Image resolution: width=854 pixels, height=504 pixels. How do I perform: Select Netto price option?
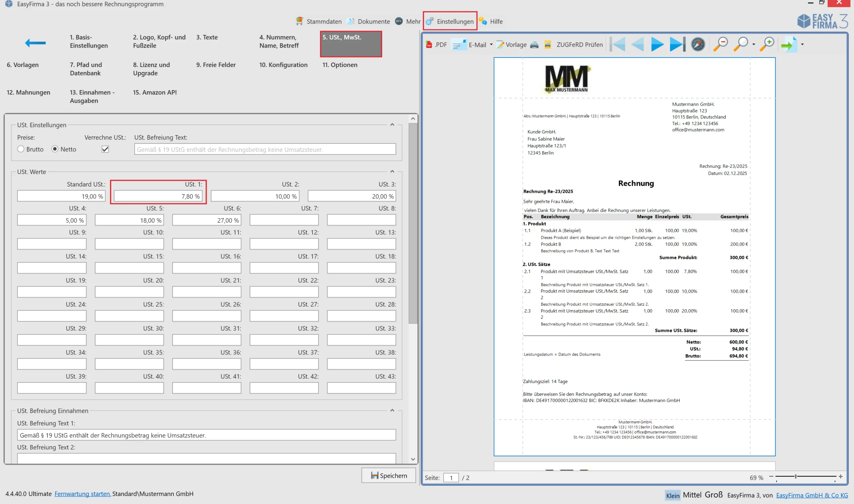(x=55, y=149)
